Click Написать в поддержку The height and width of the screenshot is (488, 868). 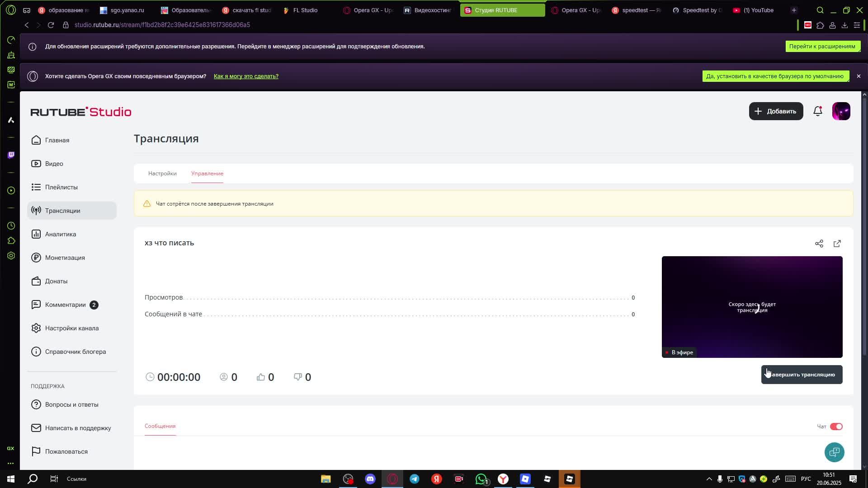pyautogui.click(x=71, y=428)
